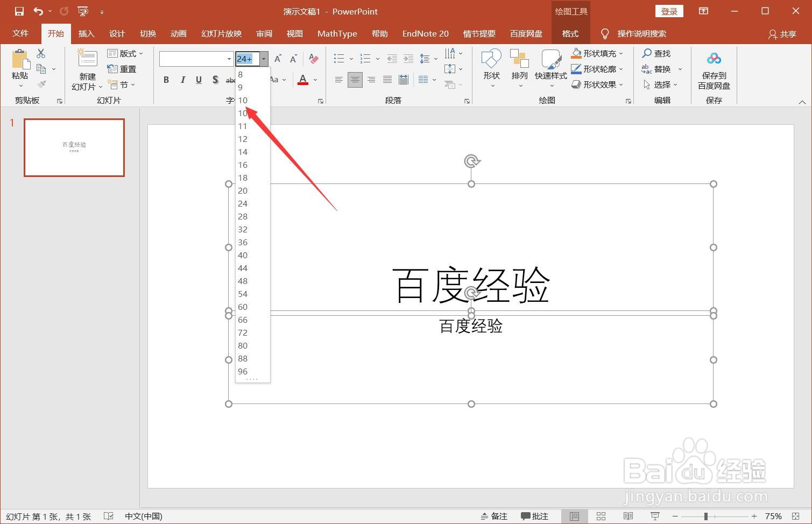Start slideshow from status bar icon
Image resolution: width=812 pixels, height=524 pixels.
pos(655,516)
